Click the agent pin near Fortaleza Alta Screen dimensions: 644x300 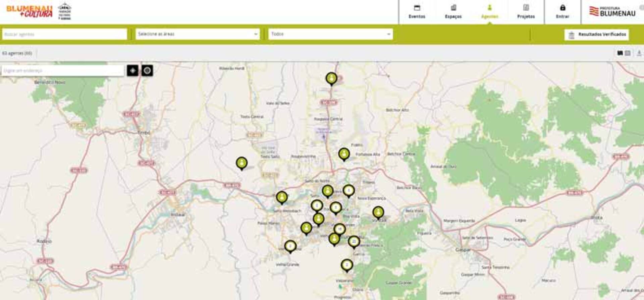[343, 154]
